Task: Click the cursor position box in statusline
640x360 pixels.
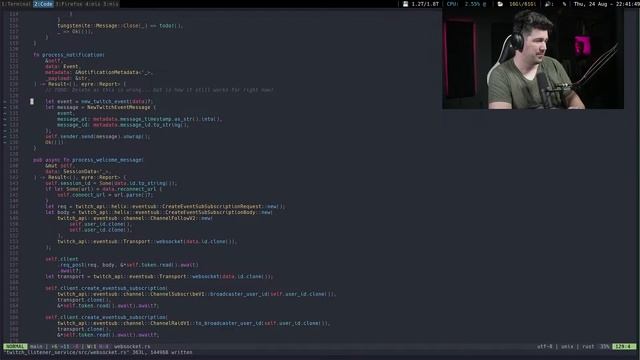Action: click(624, 347)
